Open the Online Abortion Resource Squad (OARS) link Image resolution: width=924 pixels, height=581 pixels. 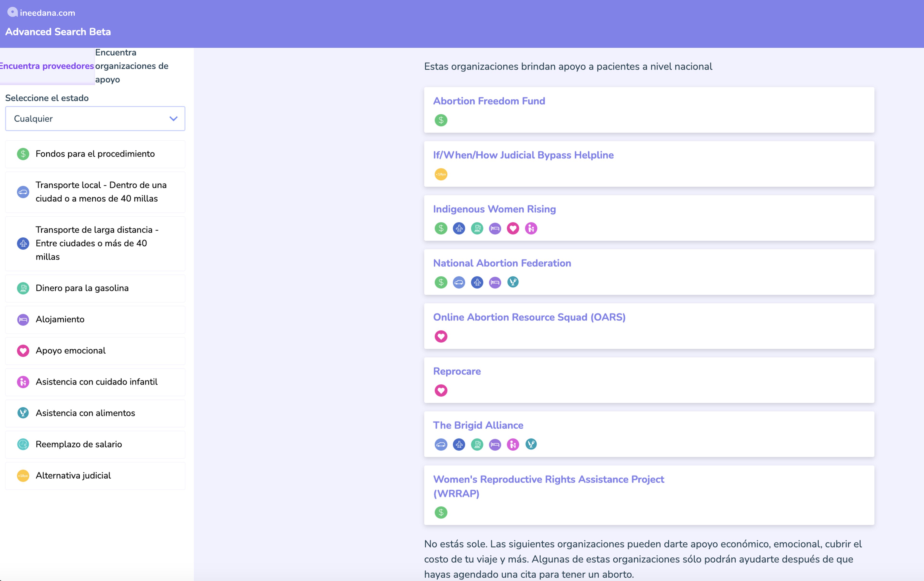click(529, 317)
